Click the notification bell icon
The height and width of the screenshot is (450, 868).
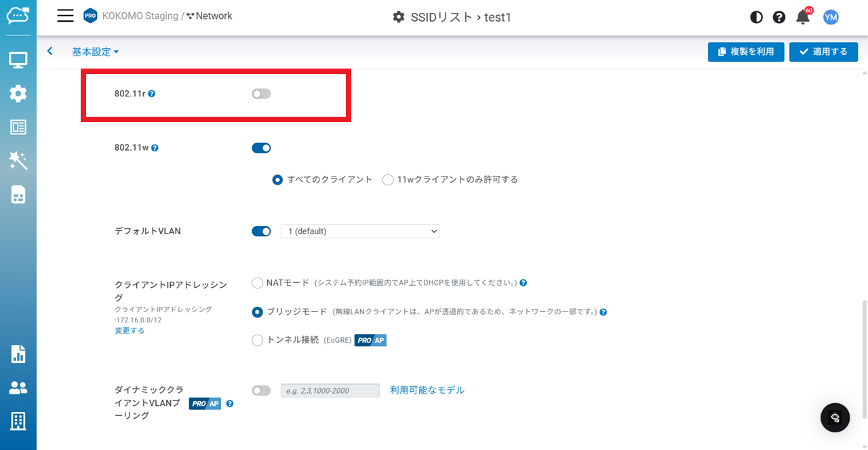(x=803, y=17)
